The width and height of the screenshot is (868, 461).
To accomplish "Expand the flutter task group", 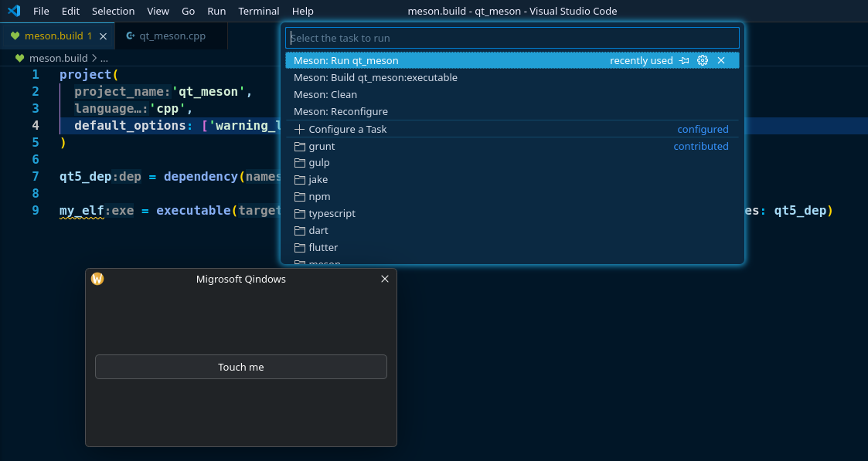I will (512, 248).
